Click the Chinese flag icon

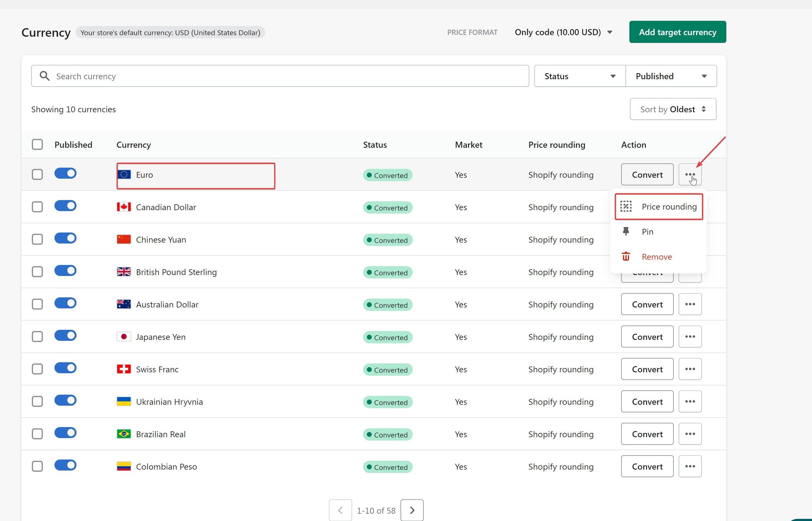124,240
